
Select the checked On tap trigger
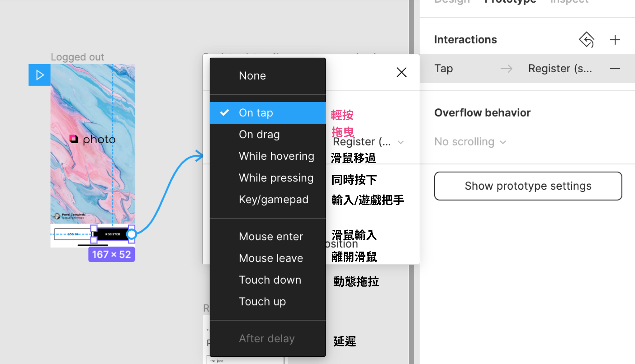pos(256,113)
